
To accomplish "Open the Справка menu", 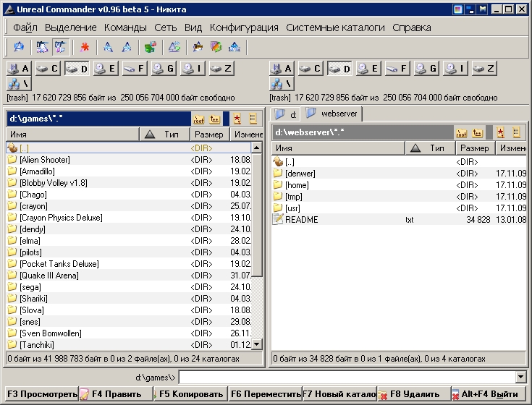I will pyautogui.click(x=412, y=27).
